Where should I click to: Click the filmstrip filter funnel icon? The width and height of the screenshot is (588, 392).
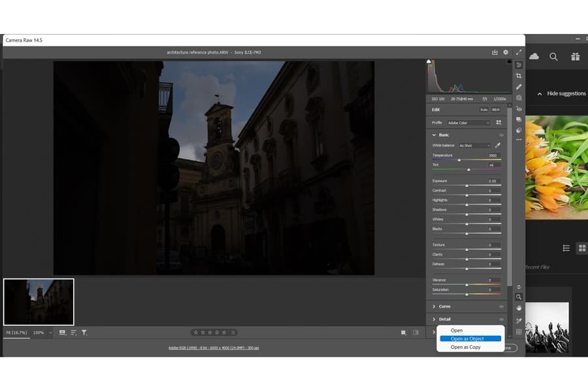(84, 333)
